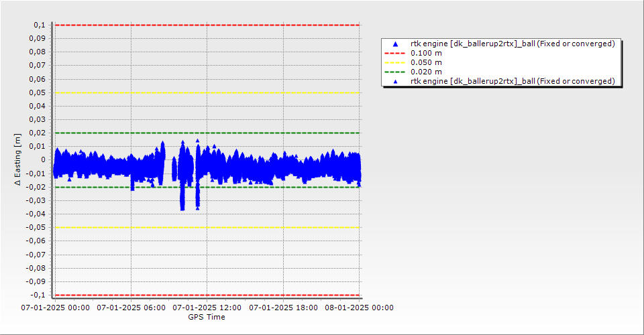Click the 0 y-axis tick label
This screenshot has height=335, width=644.
click(44, 160)
